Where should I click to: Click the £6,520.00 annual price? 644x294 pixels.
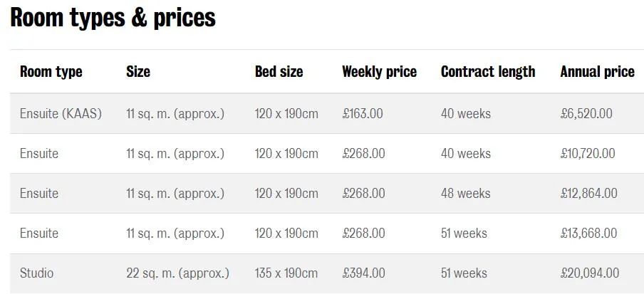586,113
